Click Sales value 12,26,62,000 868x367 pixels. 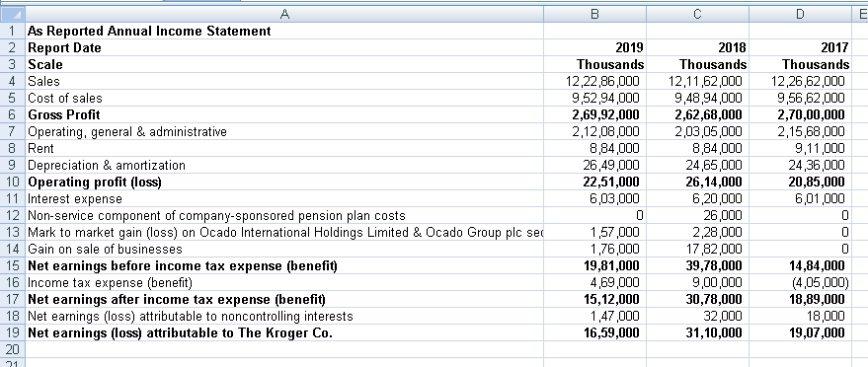pyautogui.click(x=800, y=81)
